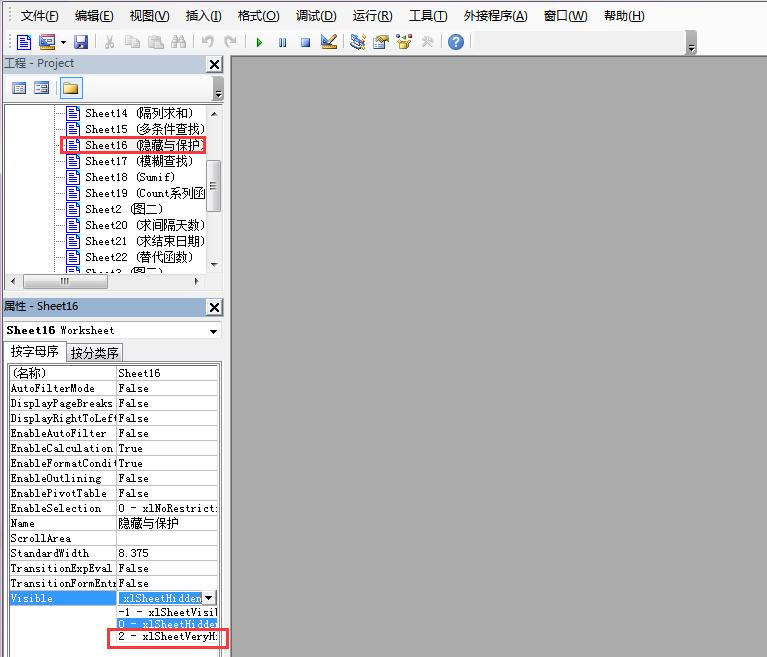Close the 工程 - Project panel

click(x=214, y=64)
